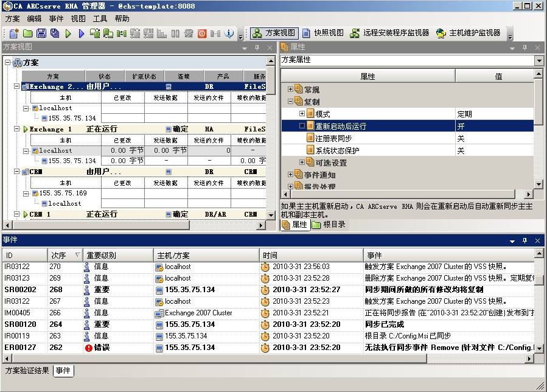Close the 方案视图 panel

270,47
